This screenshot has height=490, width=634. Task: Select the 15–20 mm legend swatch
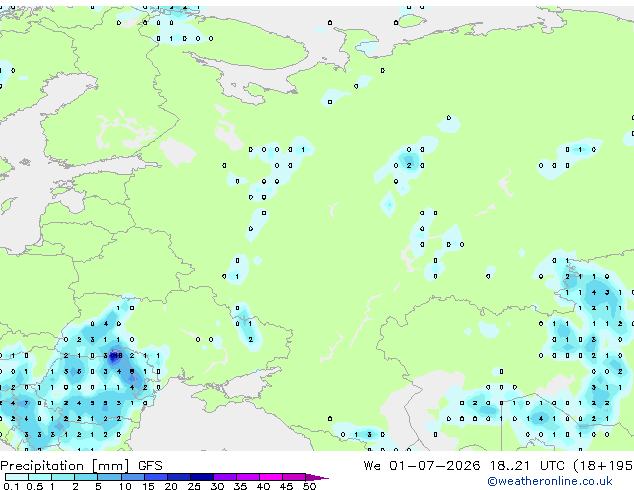point(155,477)
